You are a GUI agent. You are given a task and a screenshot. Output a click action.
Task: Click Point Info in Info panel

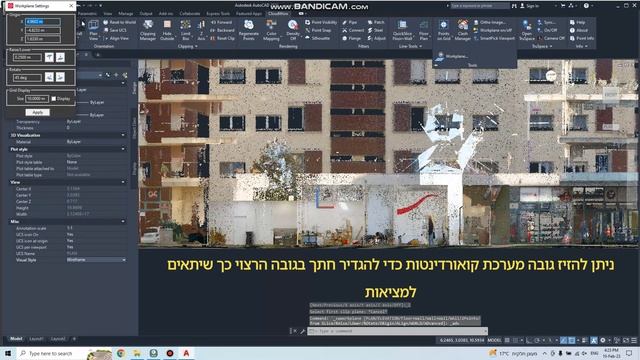(582, 38)
